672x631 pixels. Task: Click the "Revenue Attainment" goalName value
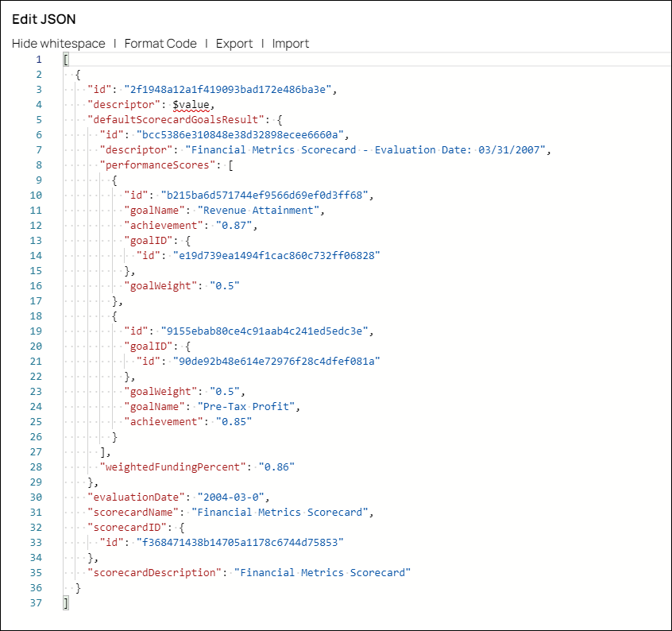(258, 211)
